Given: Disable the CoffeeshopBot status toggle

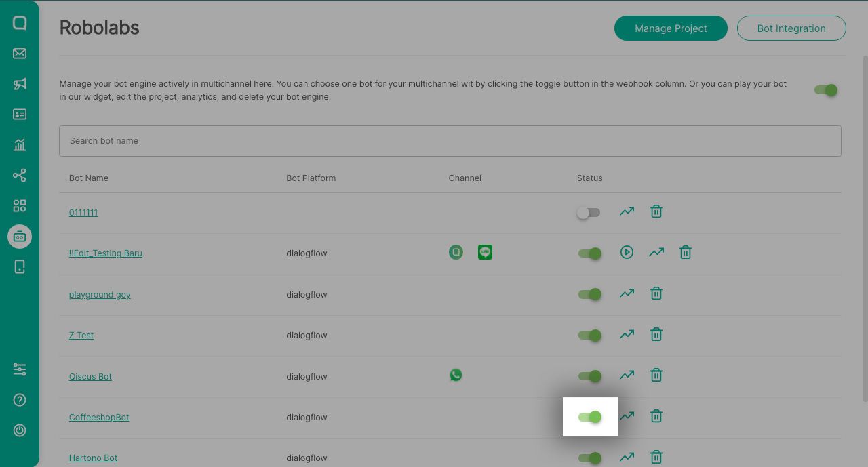Looking at the screenshot, I should 590,417.
